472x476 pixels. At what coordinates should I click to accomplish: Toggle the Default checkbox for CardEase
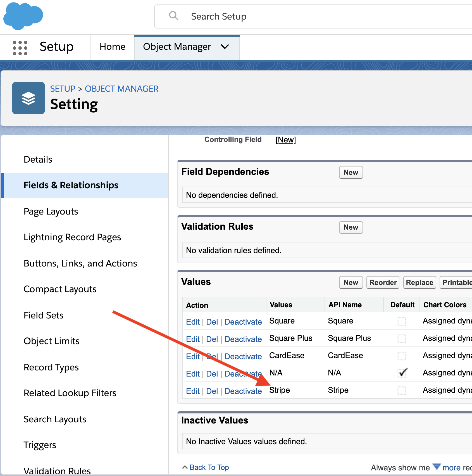click(x=402, y=356)
